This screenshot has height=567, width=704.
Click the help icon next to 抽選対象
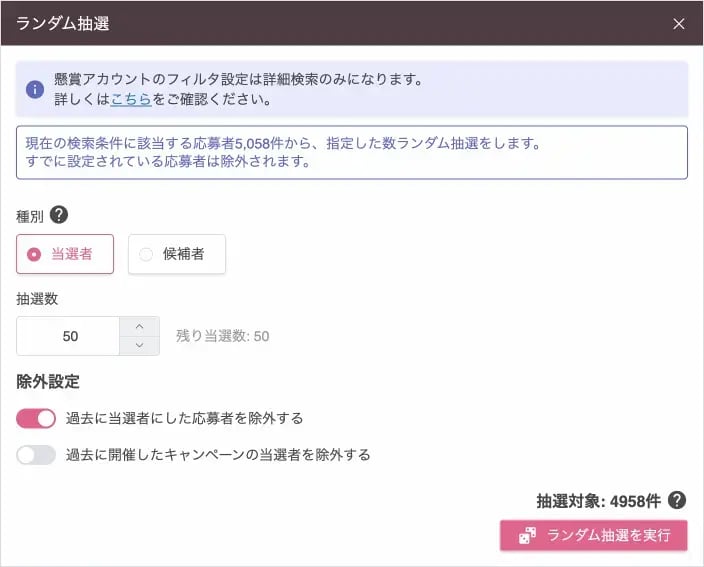[677, 500]
